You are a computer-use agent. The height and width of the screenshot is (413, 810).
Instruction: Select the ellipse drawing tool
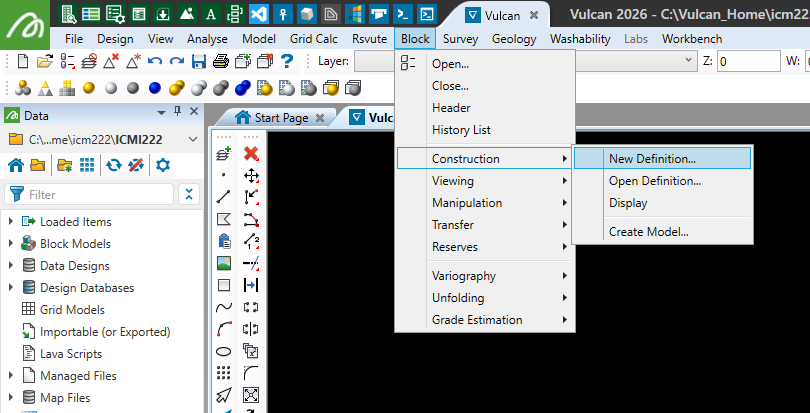(x=223, y=351)
